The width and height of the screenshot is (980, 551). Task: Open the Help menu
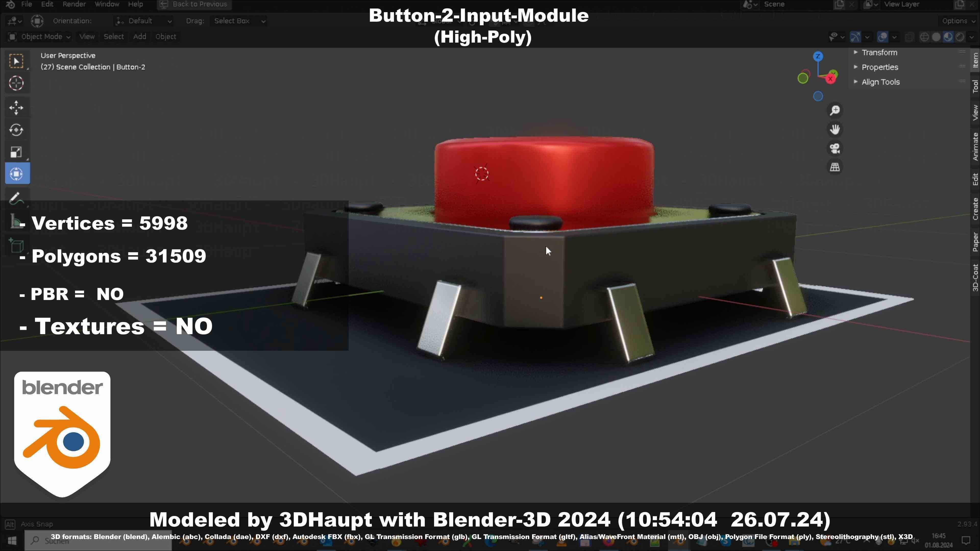136,4
